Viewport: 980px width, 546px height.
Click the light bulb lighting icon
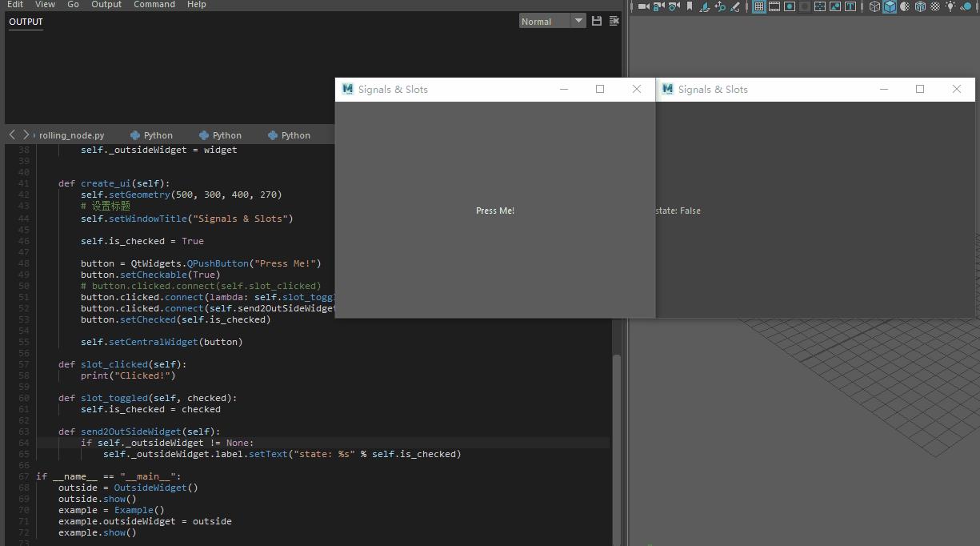950,6
